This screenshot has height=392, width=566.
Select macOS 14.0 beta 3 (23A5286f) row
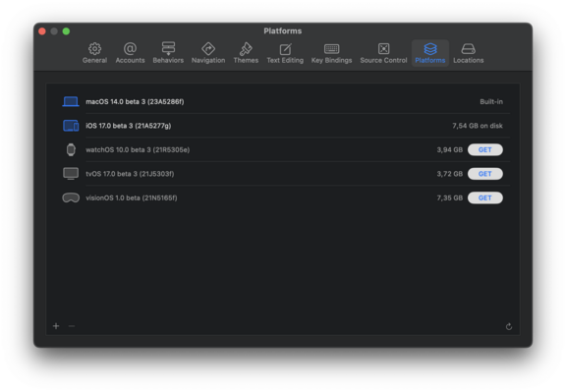pos(283,102)
